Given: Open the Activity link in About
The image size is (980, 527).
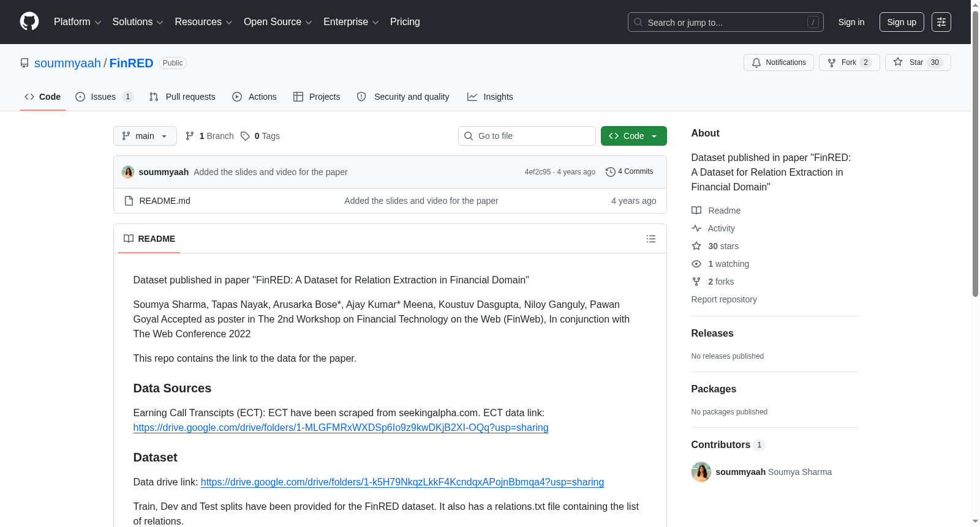Looking at the screenshot, I should click(713, 228).
